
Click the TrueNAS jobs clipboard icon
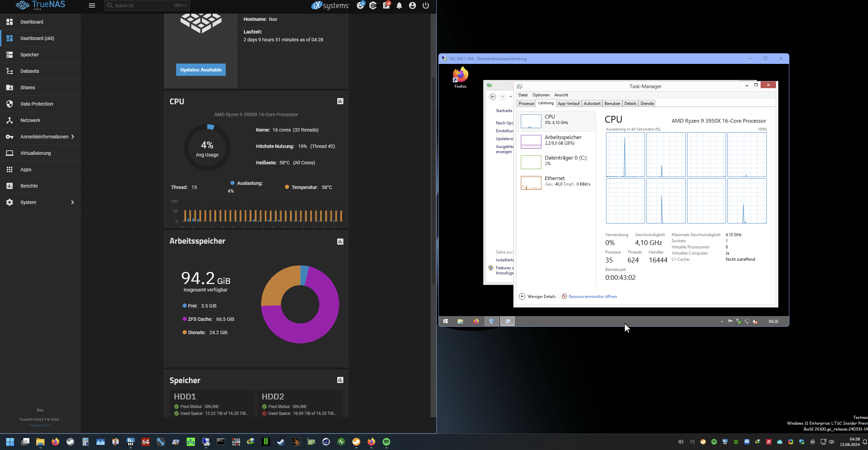tap(386, 5)
